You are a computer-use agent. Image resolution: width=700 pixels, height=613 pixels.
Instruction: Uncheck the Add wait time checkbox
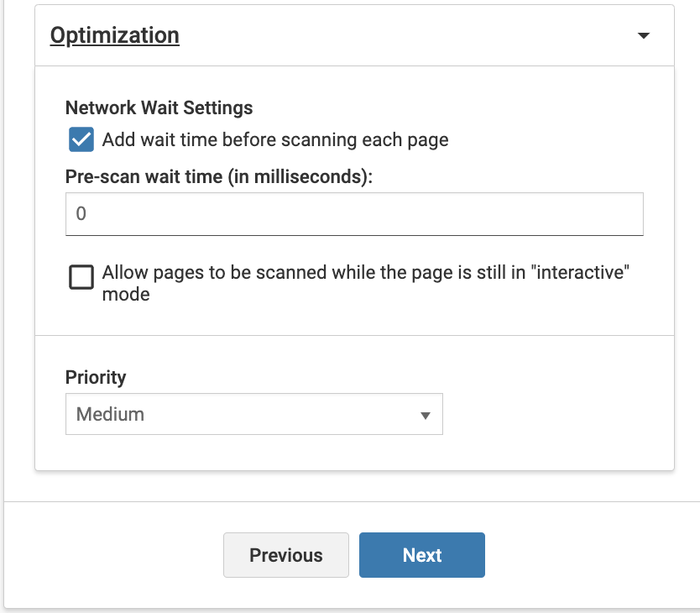click(x=81, y=139)
